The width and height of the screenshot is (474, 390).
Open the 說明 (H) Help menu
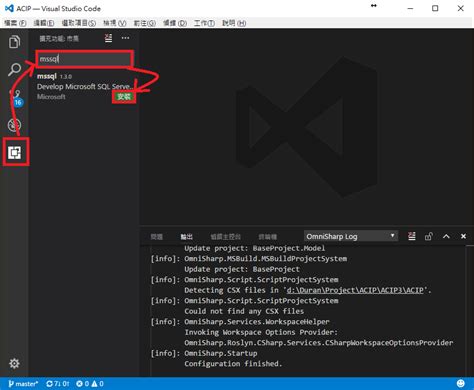(234, 23)
